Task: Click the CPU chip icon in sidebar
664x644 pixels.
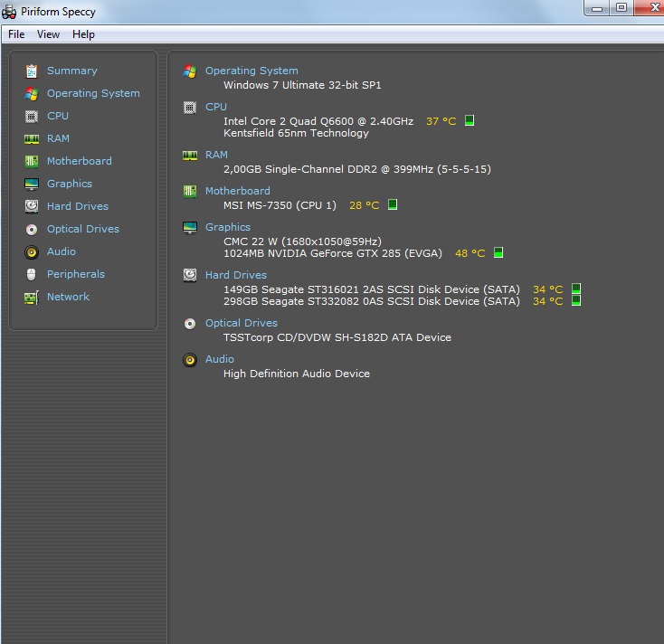Action: point(32,116)
